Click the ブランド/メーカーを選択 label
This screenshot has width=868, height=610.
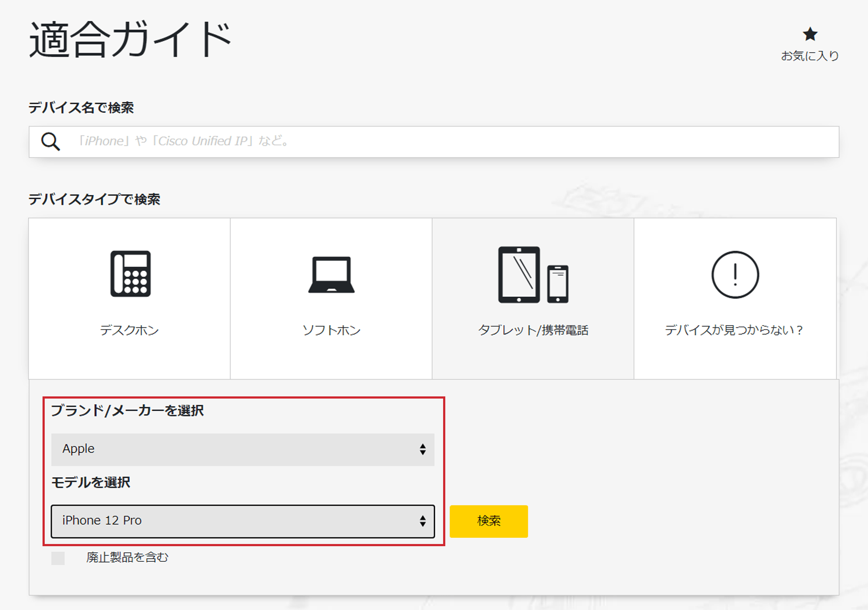127,410
